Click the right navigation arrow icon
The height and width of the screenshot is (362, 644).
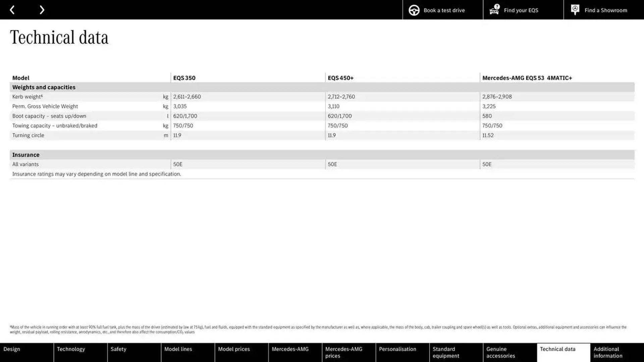pos(41,10)
